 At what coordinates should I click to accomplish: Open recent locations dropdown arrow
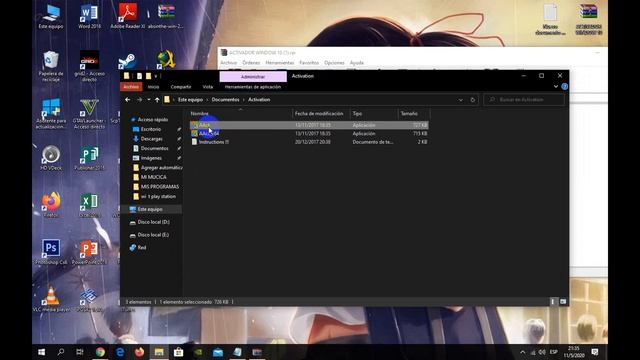149,100
